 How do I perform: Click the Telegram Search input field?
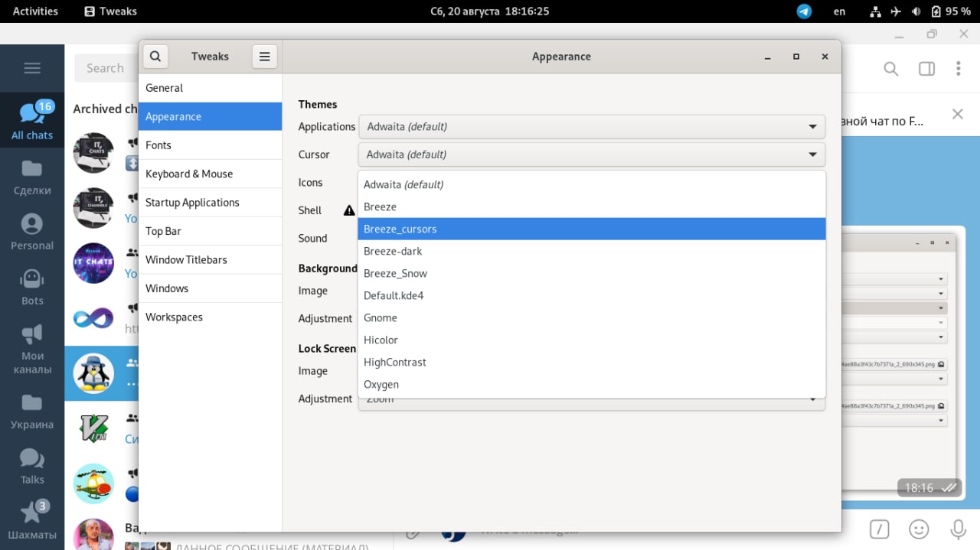[106, 68]
